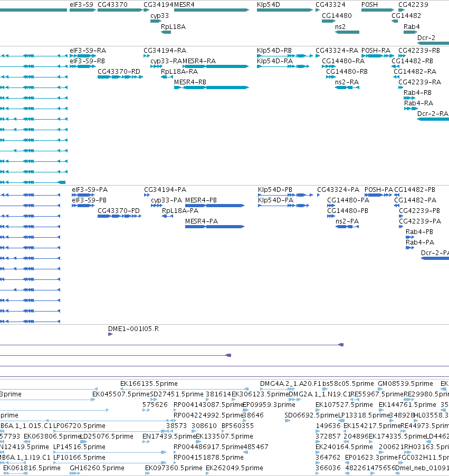Select the Klp54D gene bar

[x=285, y=10]
